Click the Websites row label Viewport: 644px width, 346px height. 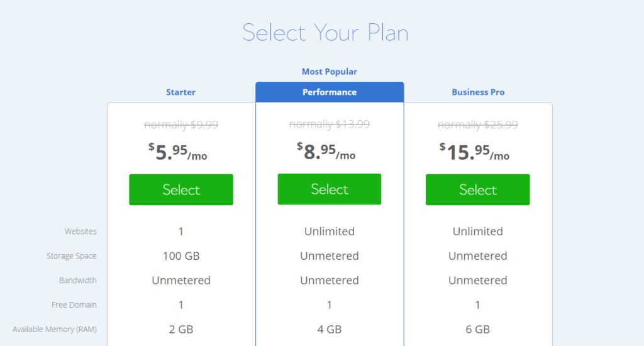[80, 232]
